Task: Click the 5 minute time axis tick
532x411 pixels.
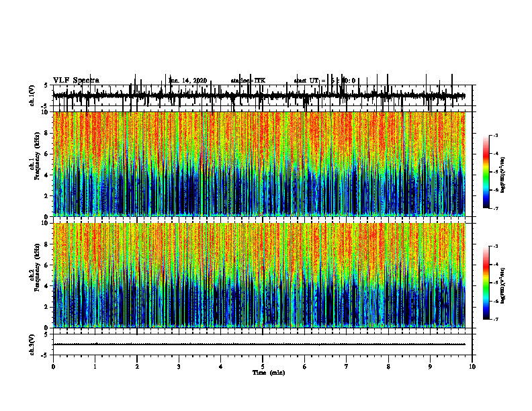Action: tap(263, 367)
